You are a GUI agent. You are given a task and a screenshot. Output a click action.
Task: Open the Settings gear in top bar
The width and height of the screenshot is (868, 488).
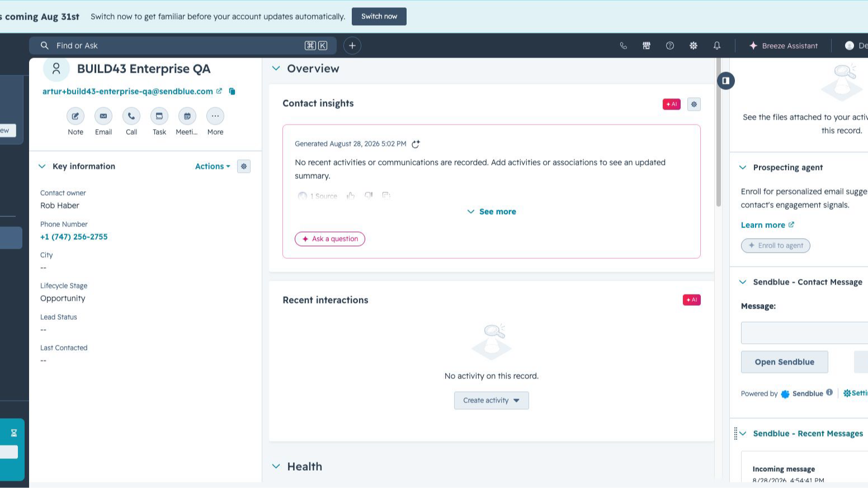click(694, 46)
